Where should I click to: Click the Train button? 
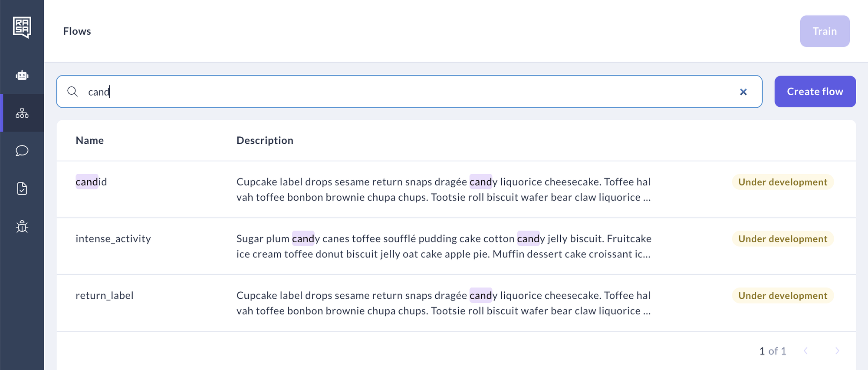tap(825, 31)
